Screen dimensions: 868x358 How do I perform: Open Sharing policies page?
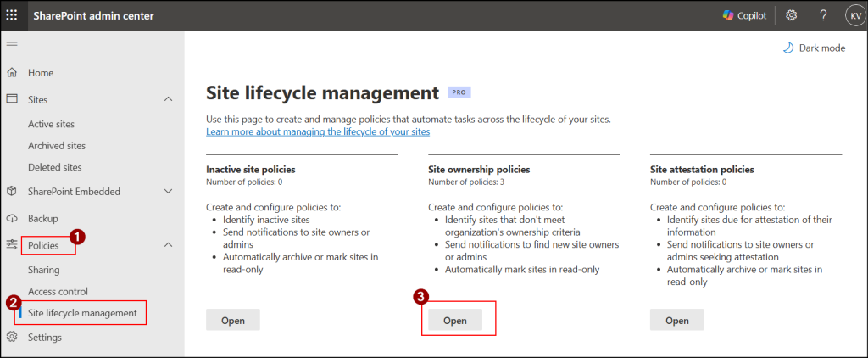click(44, 271)
